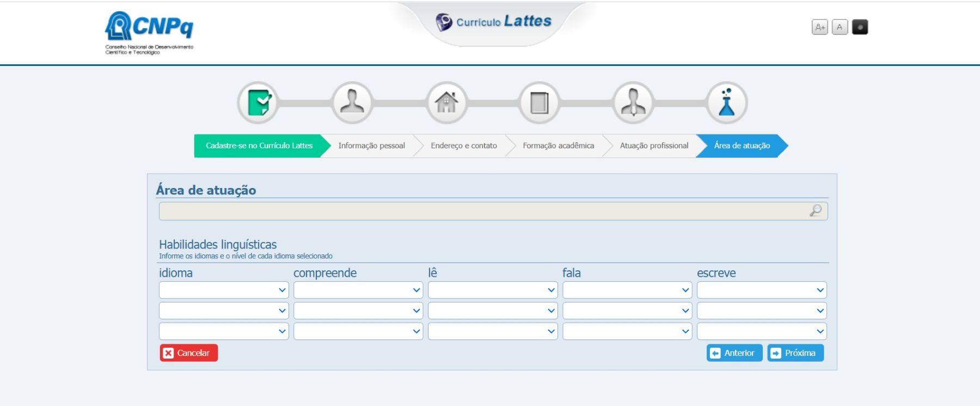The image size is (980, 406).
Task: Go to Formação acadêmica step
Action: [558, 146]
